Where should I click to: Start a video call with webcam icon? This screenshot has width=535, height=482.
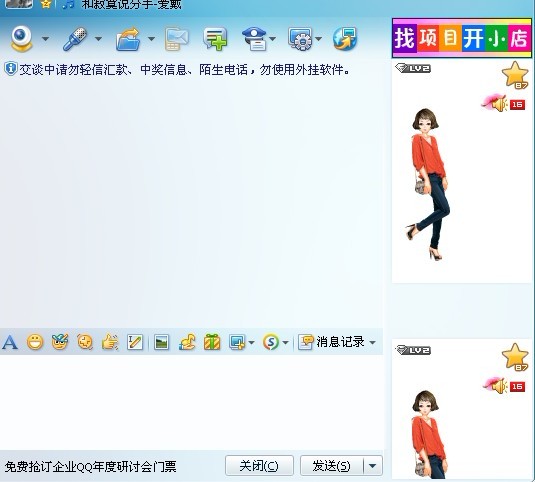(x=21, y=39)
